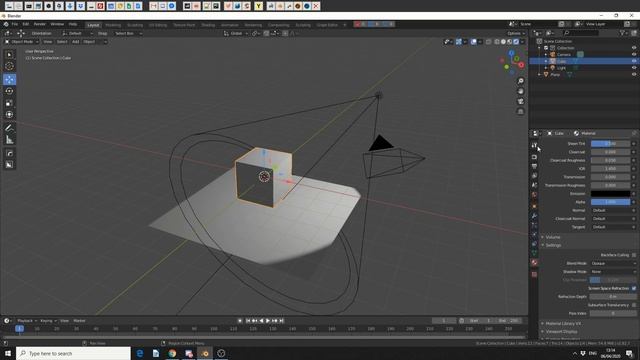Open the Render menu

(x=40, y=24)
